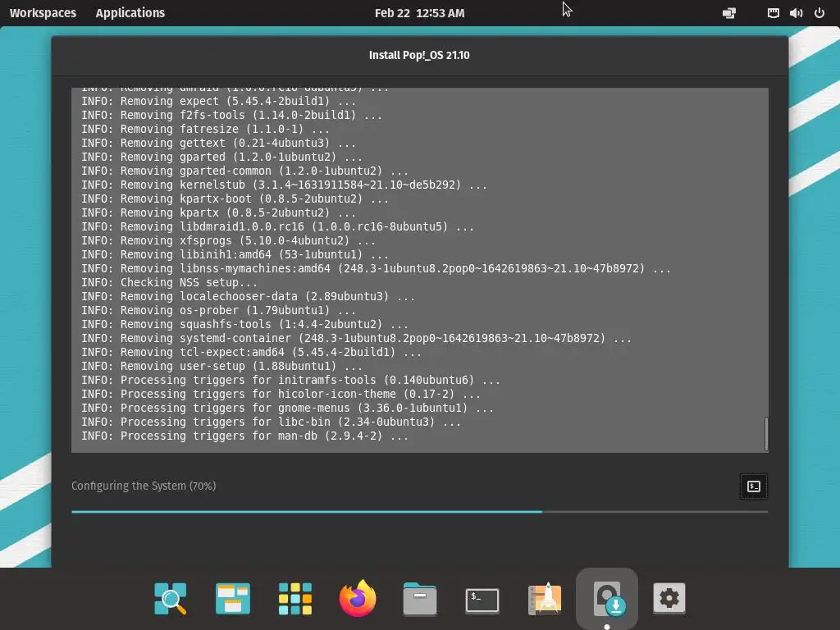Click the log line removing libinih1:amd64
This screenshot has width=840, height=630.
[x=235, y=254]
